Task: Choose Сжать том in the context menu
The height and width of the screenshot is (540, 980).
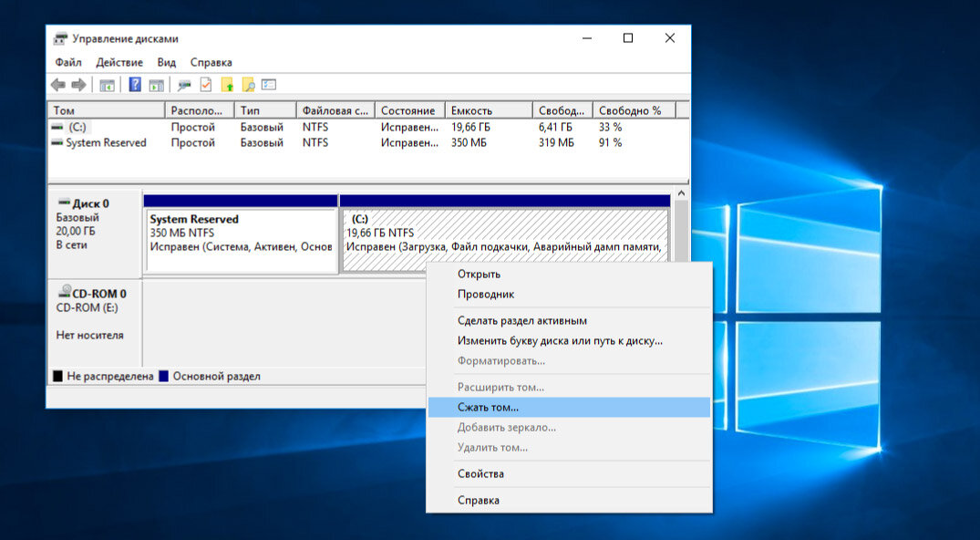Action: (x=569, y=408)
